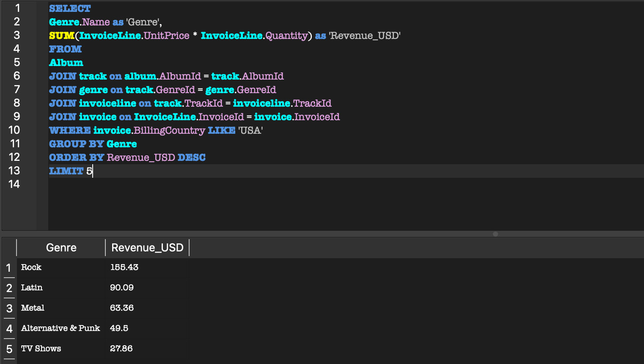Image resolution: width=644 pixels, height=364 pixels.
Task: Click the GROUP BY keywords
Action: click(x=76, y=144)
